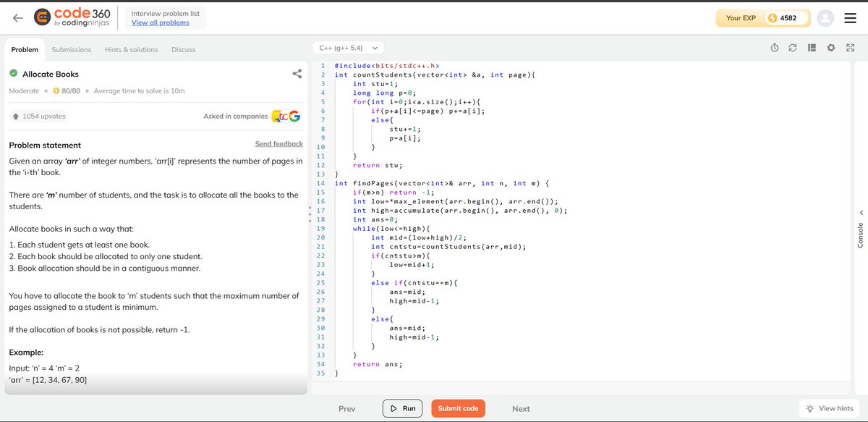Click the lightbulb in View hints
The image size is (868, 422).
tap(810, 408)
